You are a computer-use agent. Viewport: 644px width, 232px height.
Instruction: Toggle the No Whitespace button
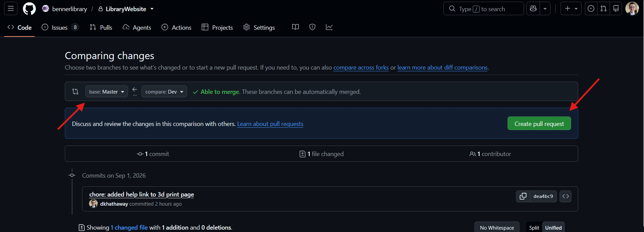click(x=497, y=228)
